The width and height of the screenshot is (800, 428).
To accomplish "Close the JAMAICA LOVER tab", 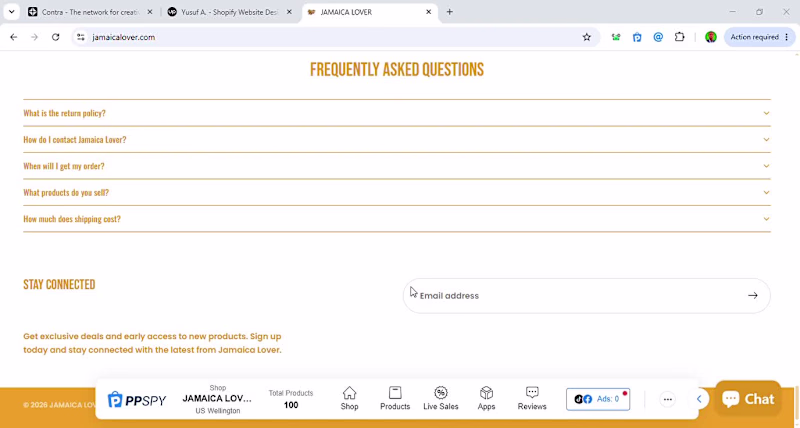I will point(429,12).
